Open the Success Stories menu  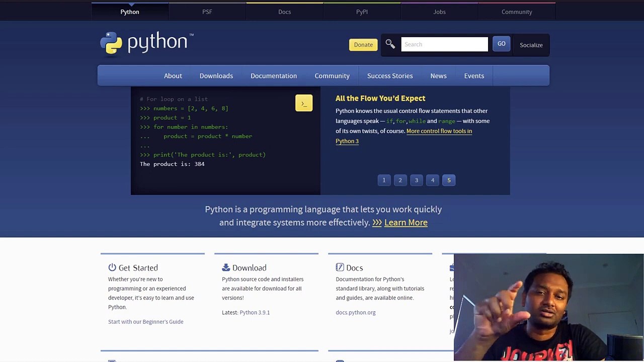[x=390, y=76]
